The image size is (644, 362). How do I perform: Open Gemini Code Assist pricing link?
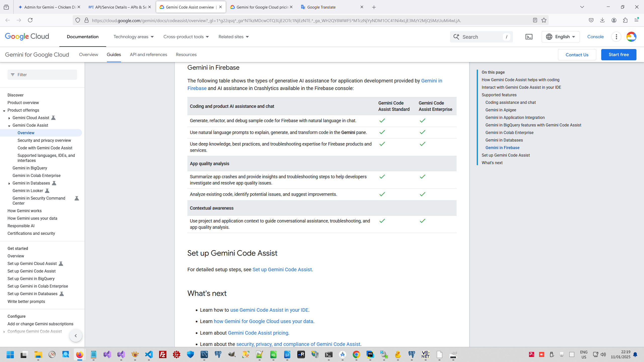(x=258, y=333)
